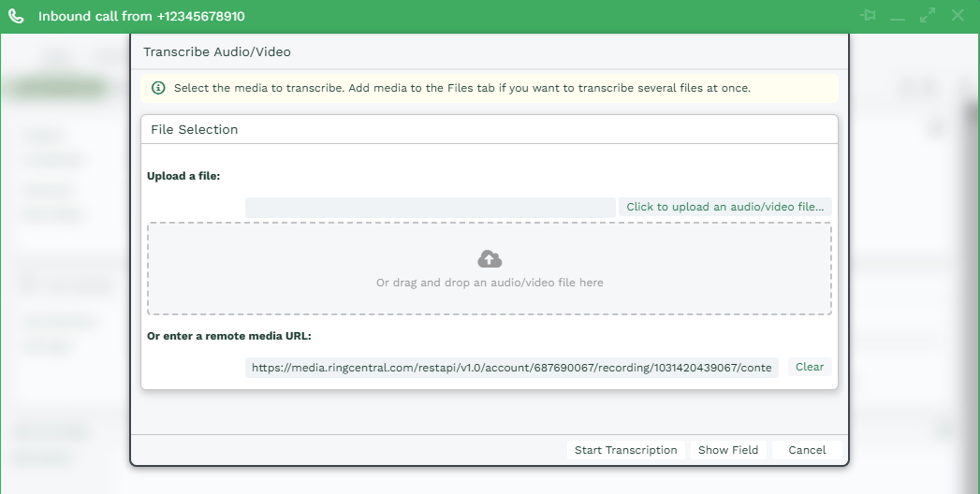Click the 'Or drag and drop' text
The width and height of the screenshot is (980, 494).
(x=490, y=283)
